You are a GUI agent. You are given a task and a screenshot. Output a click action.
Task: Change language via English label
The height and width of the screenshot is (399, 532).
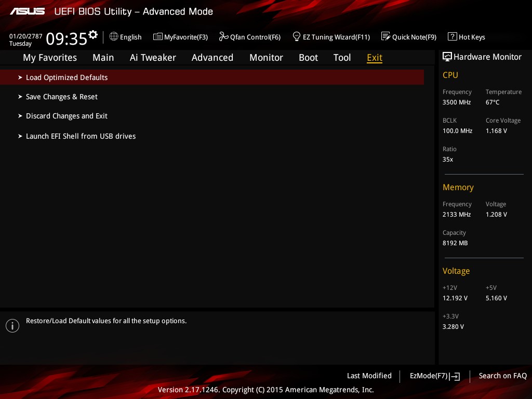[130, 37]
